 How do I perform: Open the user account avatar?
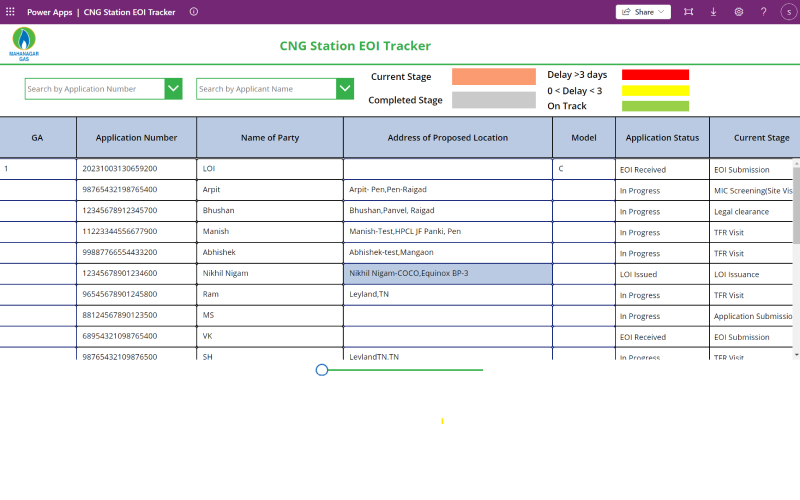tap(789, 12)
